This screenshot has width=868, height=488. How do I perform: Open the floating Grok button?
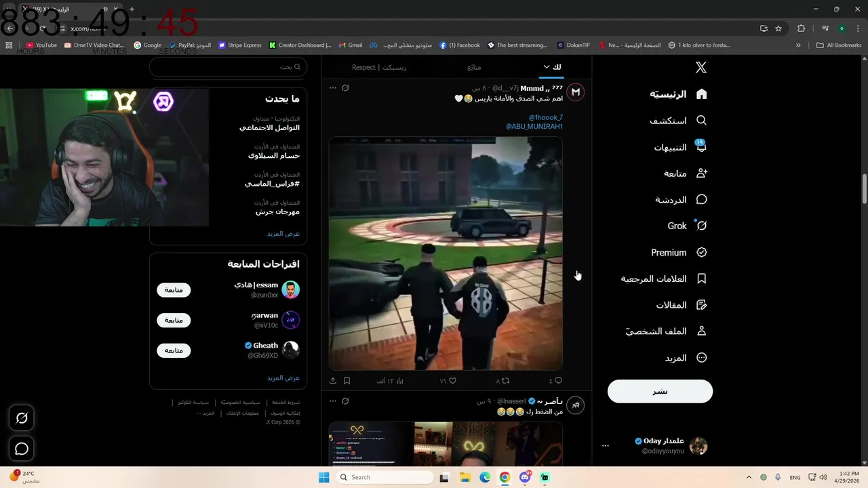click(x=22, y=418)
